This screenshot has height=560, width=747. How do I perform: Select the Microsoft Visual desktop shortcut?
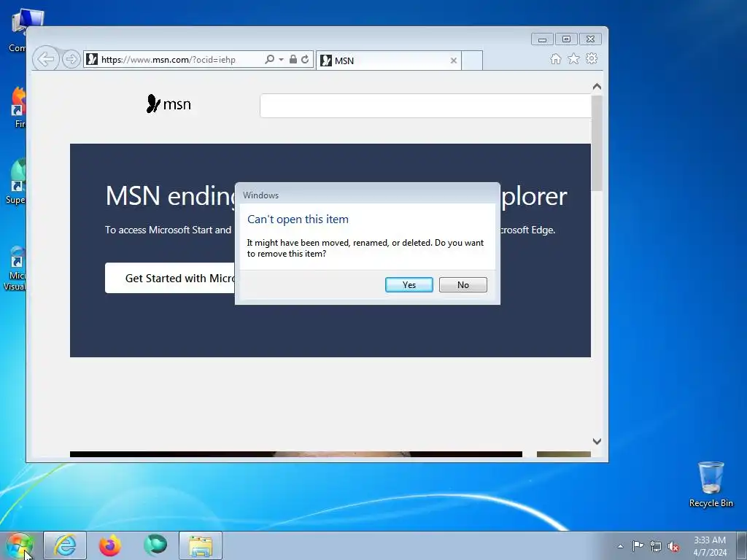coord(15,268)
